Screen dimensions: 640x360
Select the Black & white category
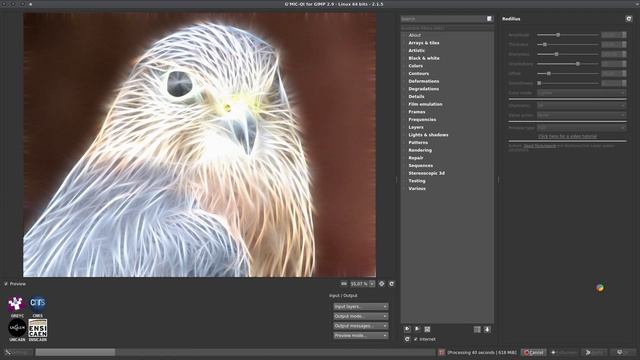(424, 58)
